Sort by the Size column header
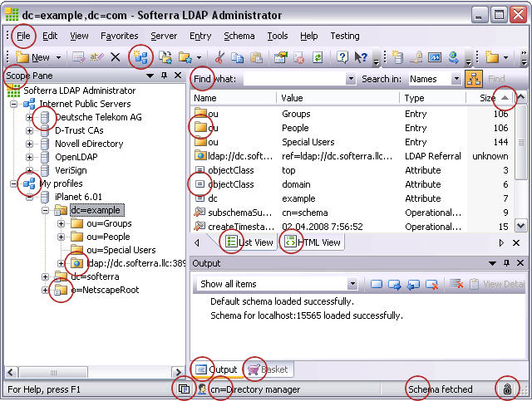Viewport: 532px width, 401px height. [x=490, y=98]
